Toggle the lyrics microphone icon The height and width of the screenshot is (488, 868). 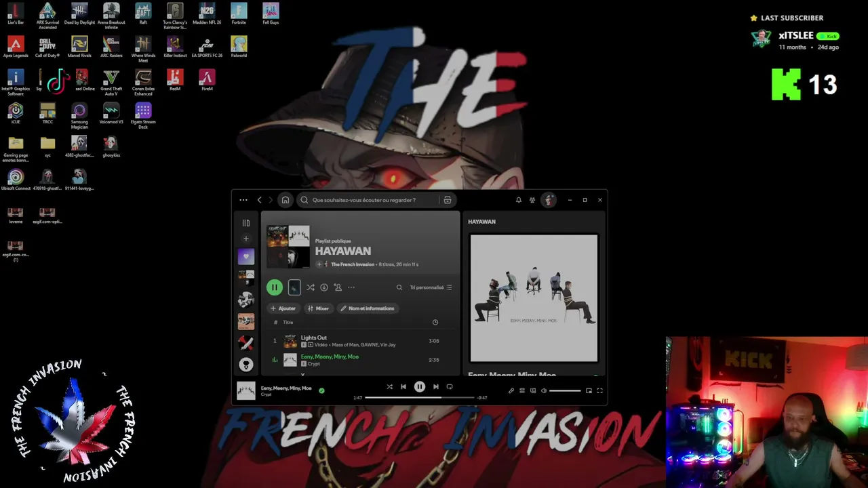[x=511, y=390]
